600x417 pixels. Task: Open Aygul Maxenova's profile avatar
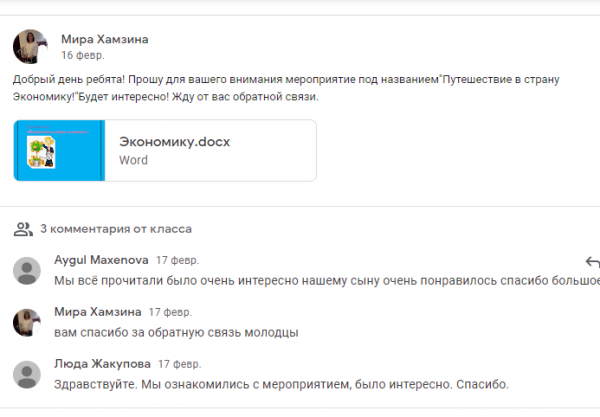coord(27,270)
